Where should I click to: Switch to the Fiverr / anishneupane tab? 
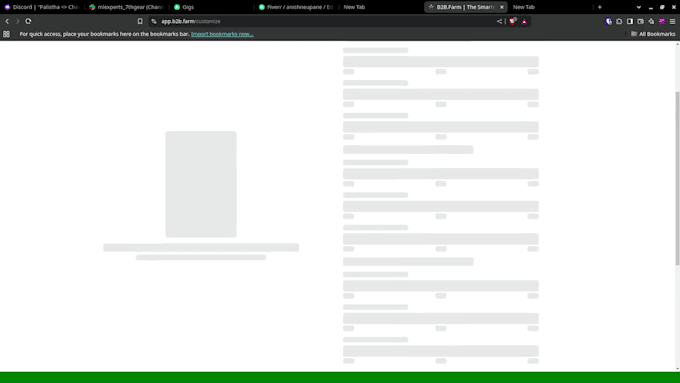pyautogui.click(x=296, y=7)
